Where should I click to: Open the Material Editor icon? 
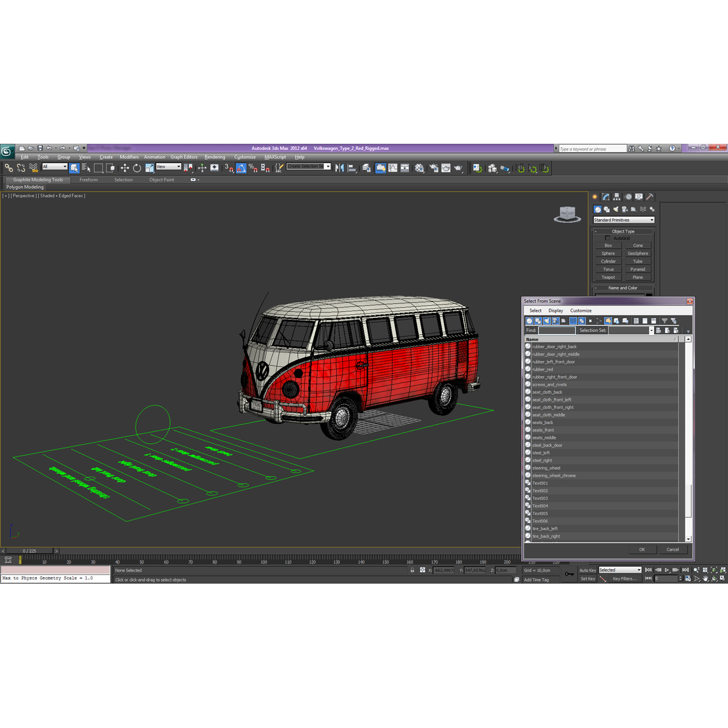tap(419, 168)
